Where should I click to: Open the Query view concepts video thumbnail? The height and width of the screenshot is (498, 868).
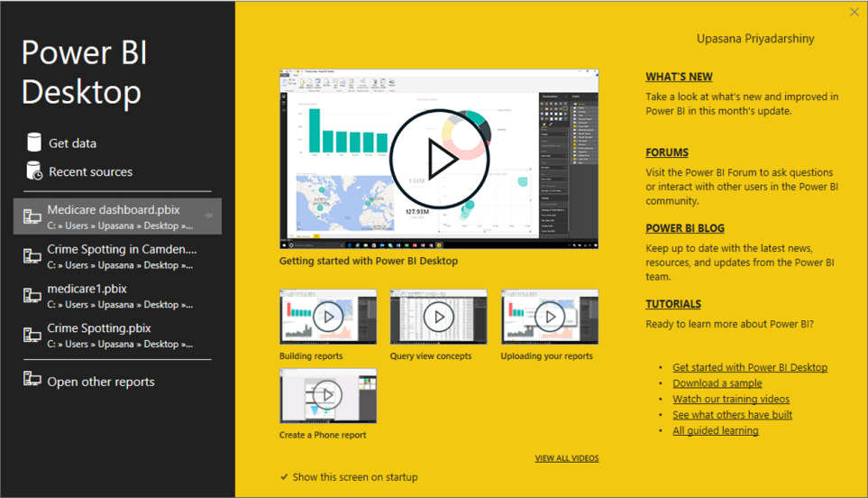439,317
